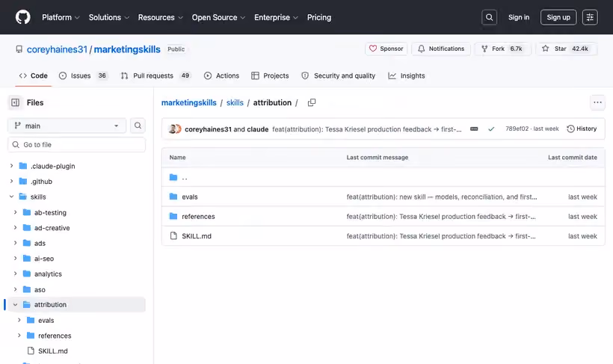This screenshot has width=613, height=364.
Task: Switch to the Code tab
Action: 33,75
